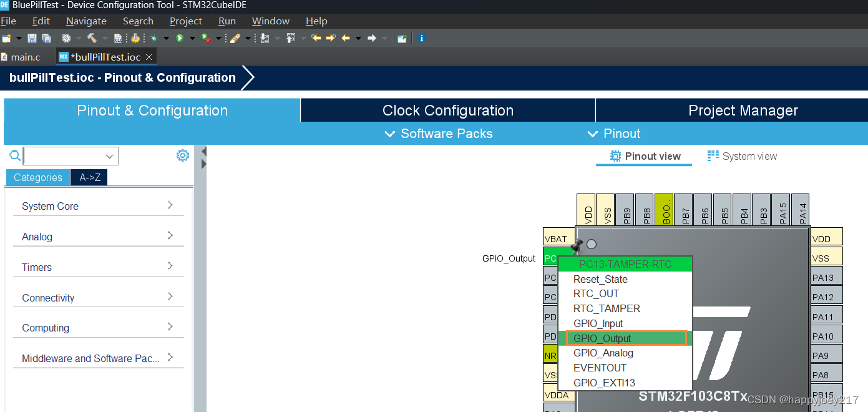Open the Clock Configuration tab
The height and width of the screenshot is (412, 868).
tap(448, 110)
